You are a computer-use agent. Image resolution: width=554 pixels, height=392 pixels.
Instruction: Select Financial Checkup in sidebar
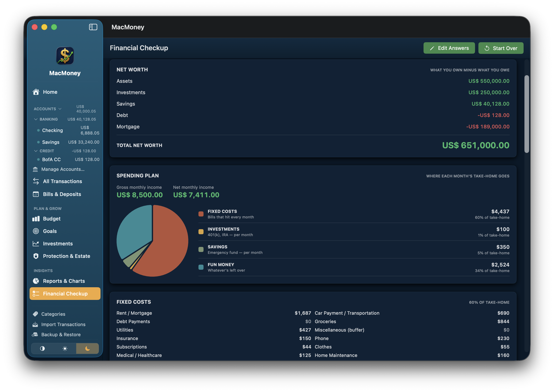tap(65, 294)
